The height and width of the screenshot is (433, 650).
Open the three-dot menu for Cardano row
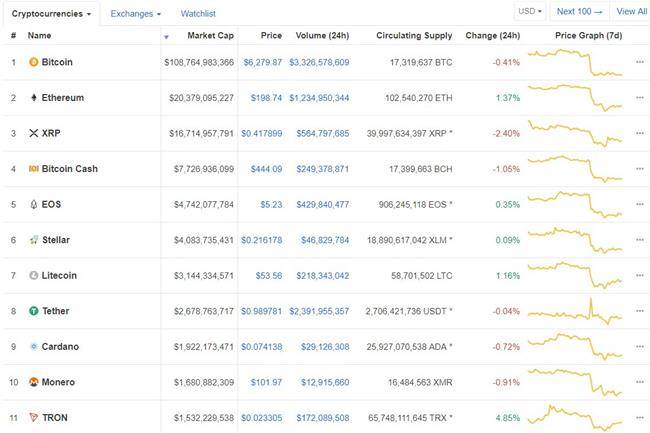640,346
